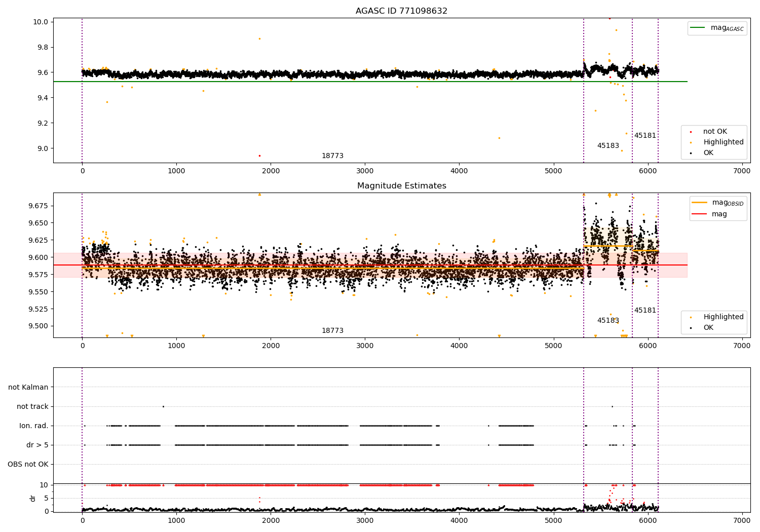
Task: Click the "18773" label in Magnitude Estimates plot
Action: pyautogui.click(x=332, y=331)
